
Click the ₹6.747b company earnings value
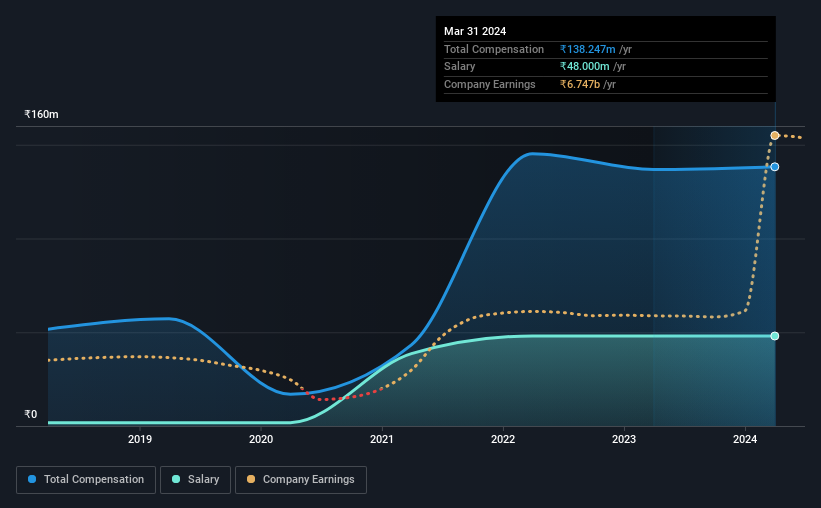580,84
